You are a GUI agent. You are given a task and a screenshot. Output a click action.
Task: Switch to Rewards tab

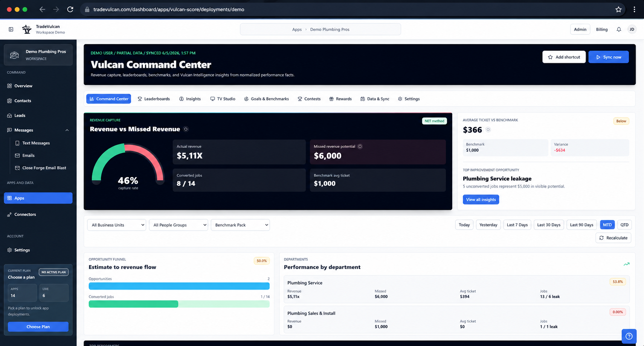point(340,99)
